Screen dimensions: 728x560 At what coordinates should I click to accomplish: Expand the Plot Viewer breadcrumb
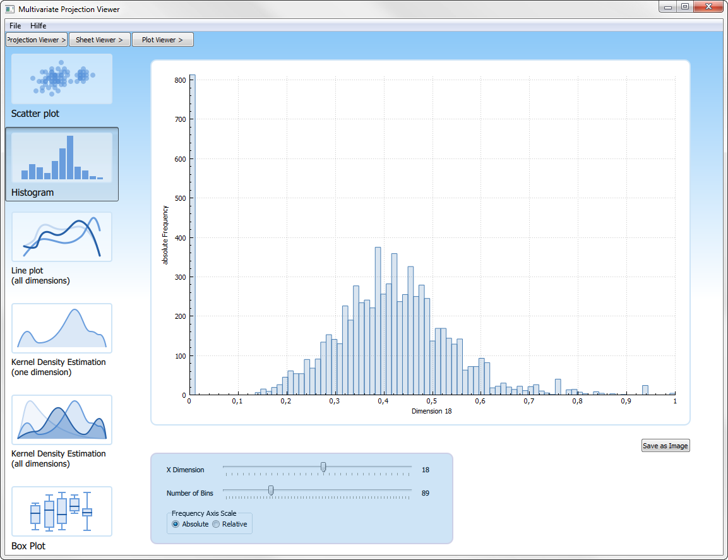[162, 40]
